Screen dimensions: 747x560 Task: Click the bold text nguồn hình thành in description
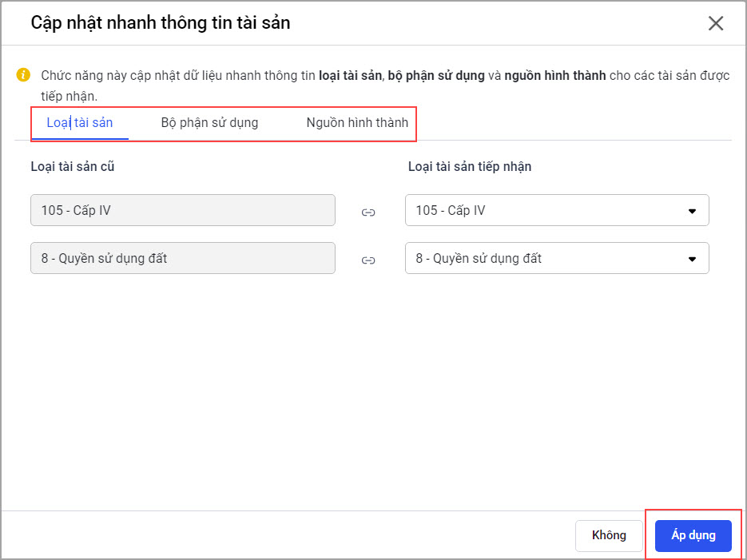(555, 76)
